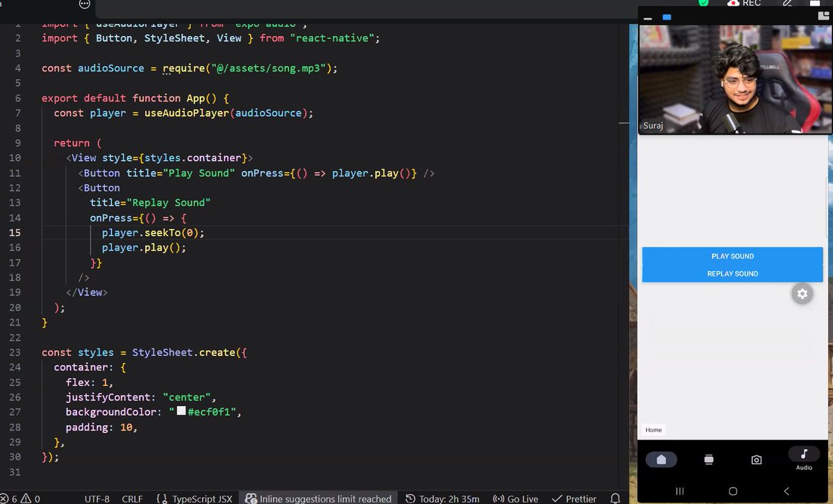The width and height of the screenshot is (833, 504).
Task: Select the home tab icon in the phone app
Action: (x=661, y=460)
